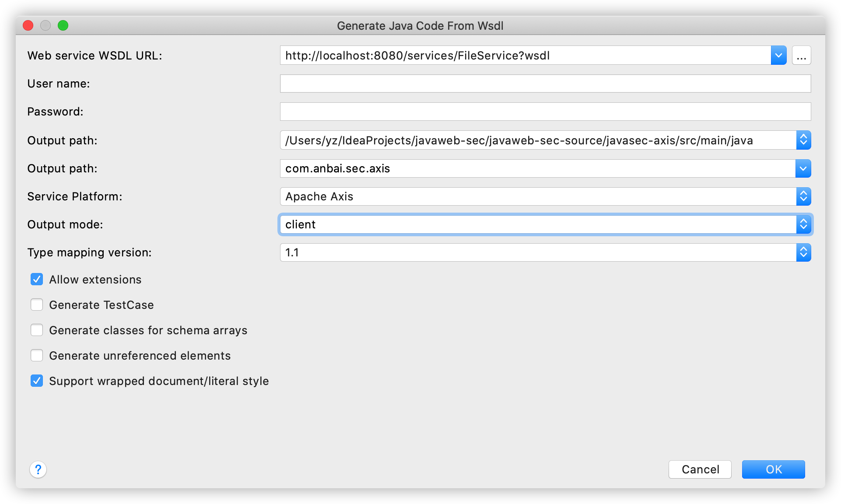The width and height of the screenshot is (841, 504).
Task: Check Generate unreferenced elements option
Action: tap(37, 356)
